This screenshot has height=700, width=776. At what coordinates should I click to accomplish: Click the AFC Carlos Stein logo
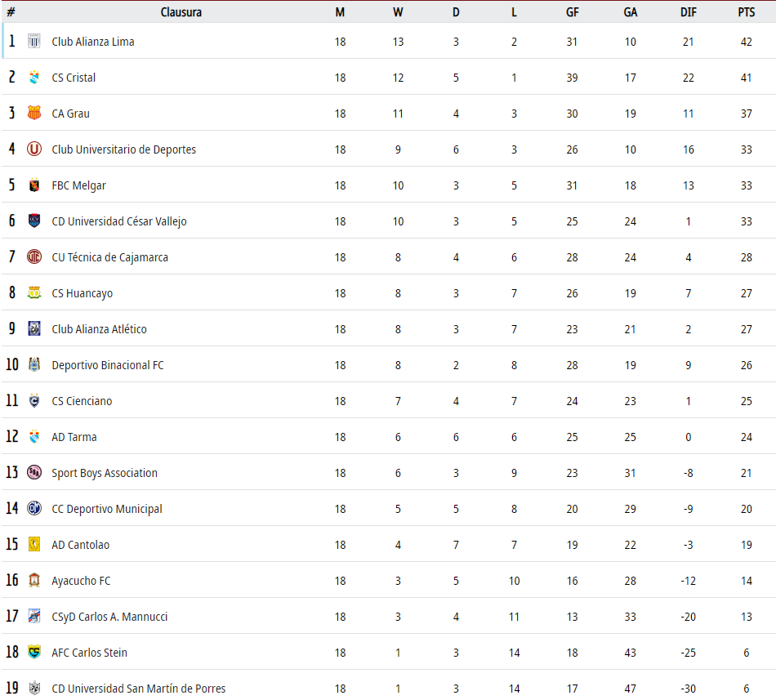tap(34, 653)
